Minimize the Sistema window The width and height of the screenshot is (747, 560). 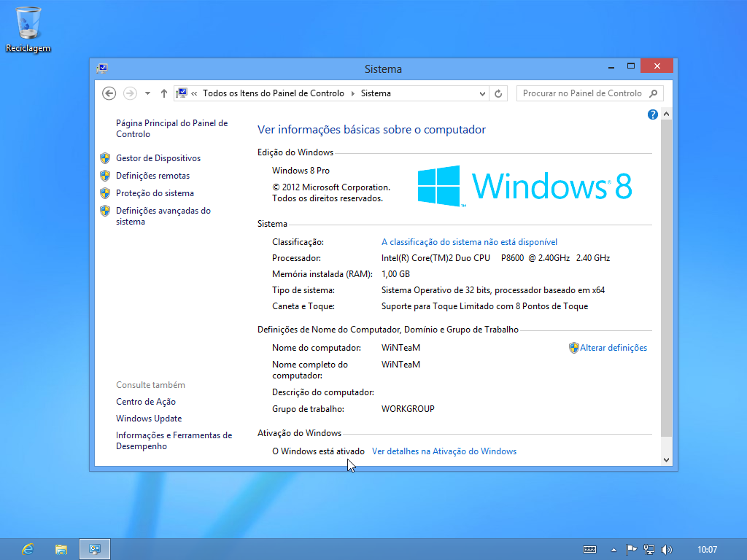pyautogui.click(x=611, y=66)
